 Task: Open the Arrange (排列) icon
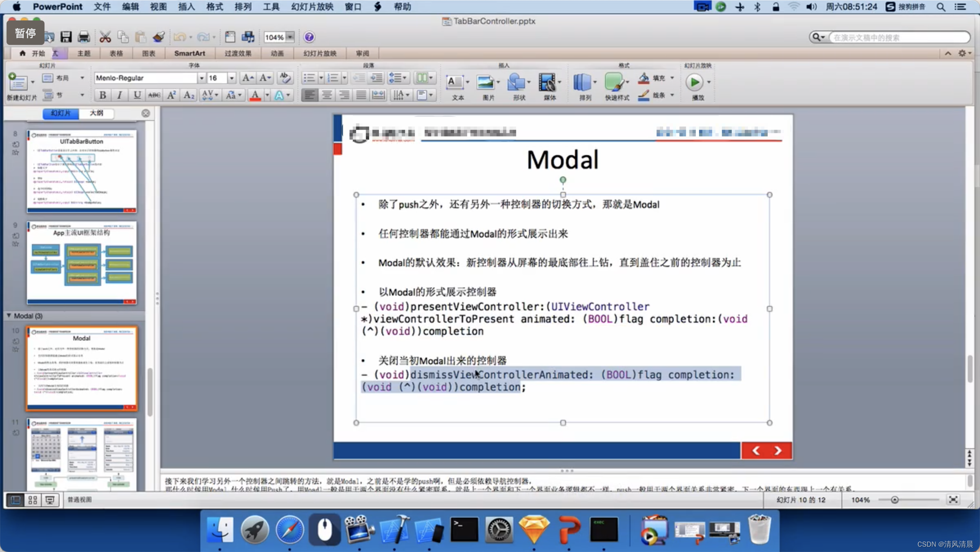pos(582,82)
